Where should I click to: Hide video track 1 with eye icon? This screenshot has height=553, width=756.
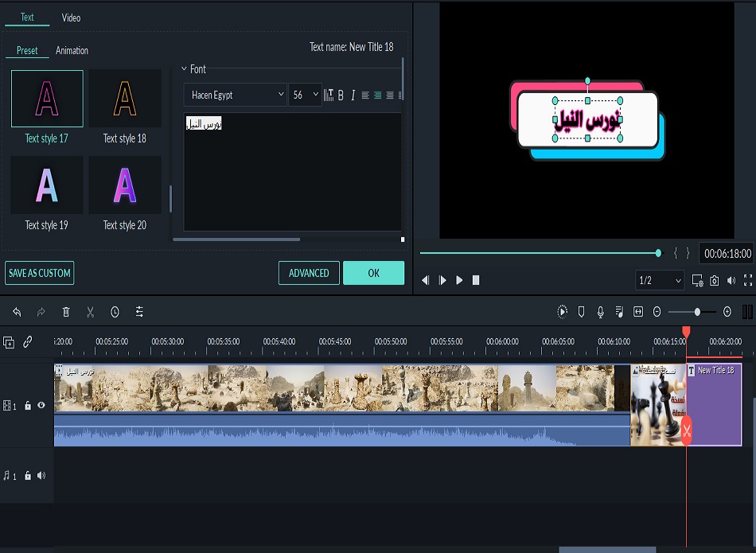[41, 405]
